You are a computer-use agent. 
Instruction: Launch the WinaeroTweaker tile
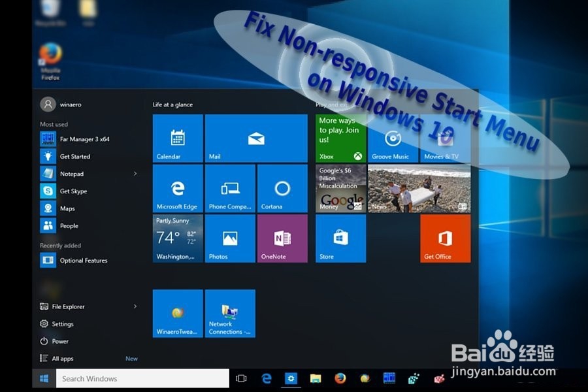coord(177,314)
